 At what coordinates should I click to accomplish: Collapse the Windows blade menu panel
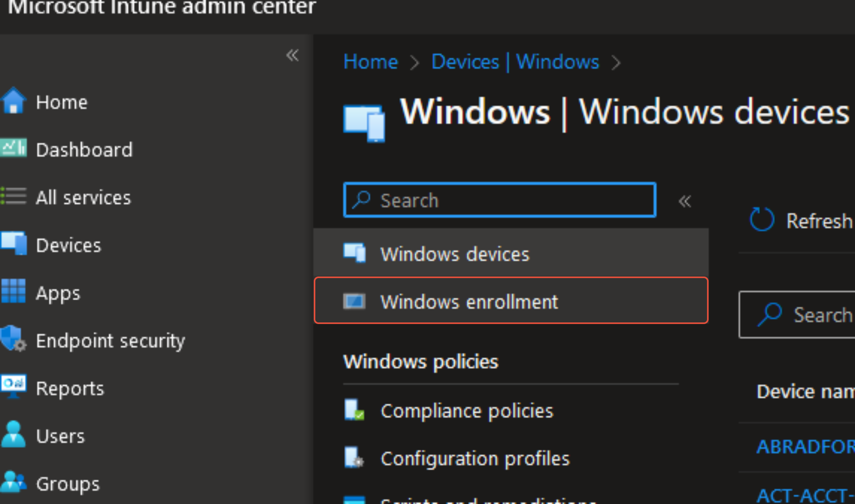[x=685, y=201]
